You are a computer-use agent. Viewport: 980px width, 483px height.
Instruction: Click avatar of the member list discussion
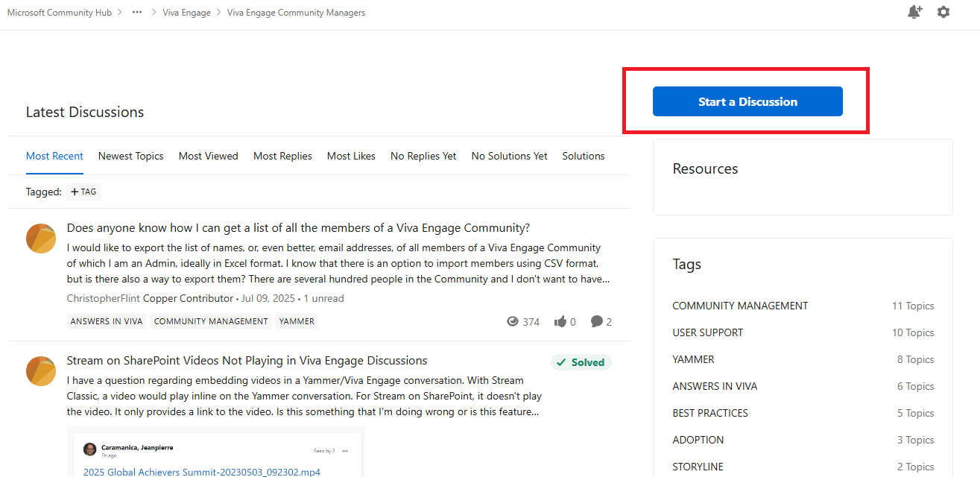click(x=41, y=238)
